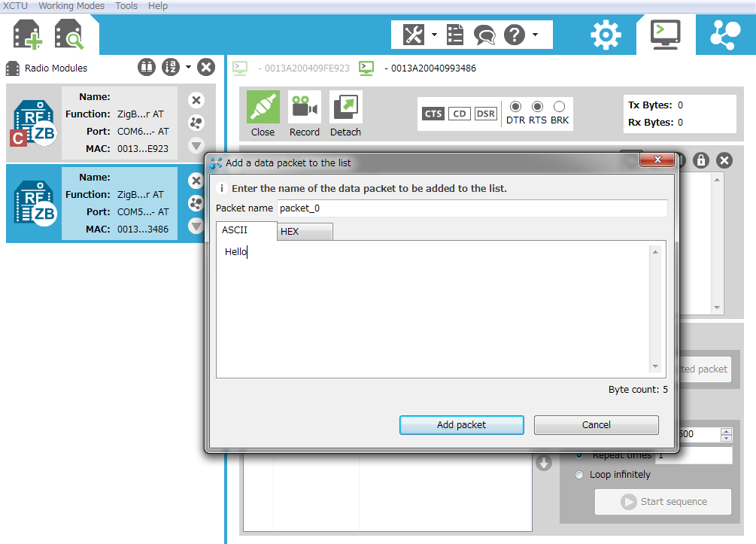Image resolution: width=756 pixels, height=544 pixels.
Task: Click the console log scroll down arrow
Action: point(717,308)
